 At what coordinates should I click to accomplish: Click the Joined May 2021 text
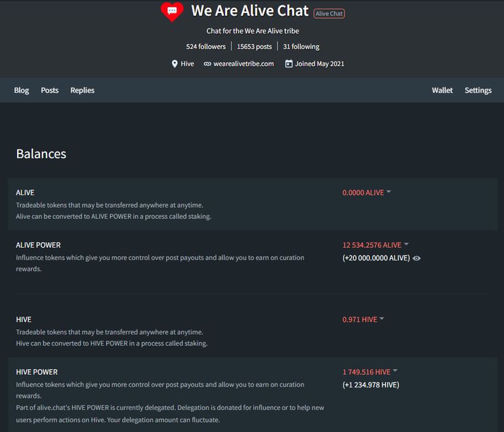tap(320, 64)
